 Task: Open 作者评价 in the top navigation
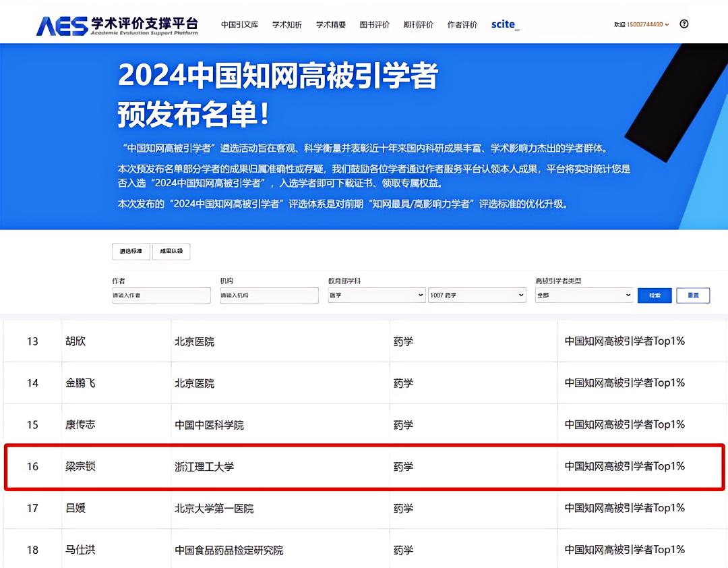pyautogui.click(x=462, y=25)
